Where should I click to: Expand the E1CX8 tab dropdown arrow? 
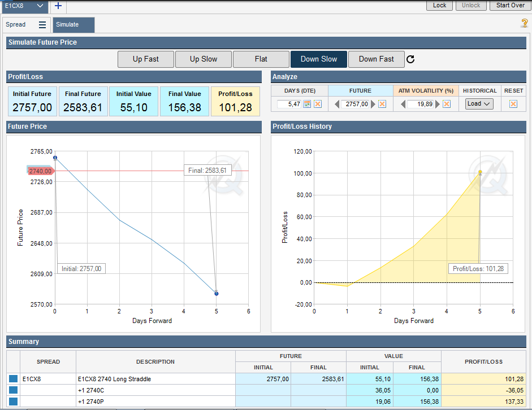point(40,6)
